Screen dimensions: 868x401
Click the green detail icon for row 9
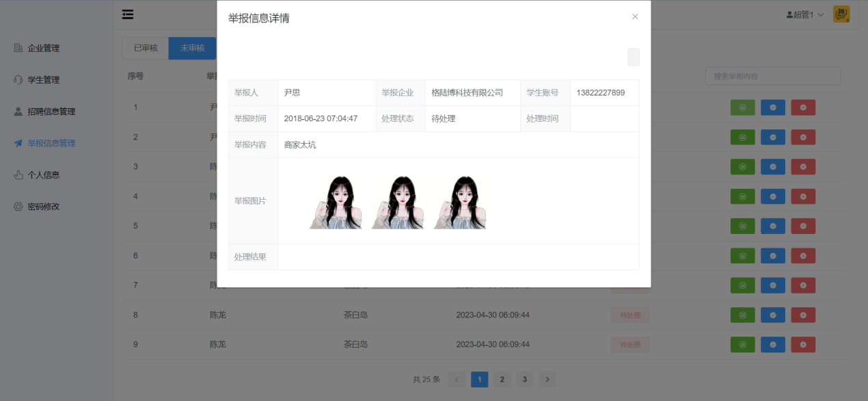click(743, 345)
